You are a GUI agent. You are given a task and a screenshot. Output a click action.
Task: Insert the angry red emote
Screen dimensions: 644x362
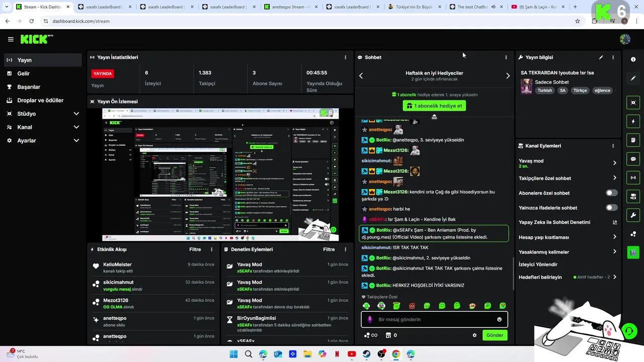tap(412, 306)
